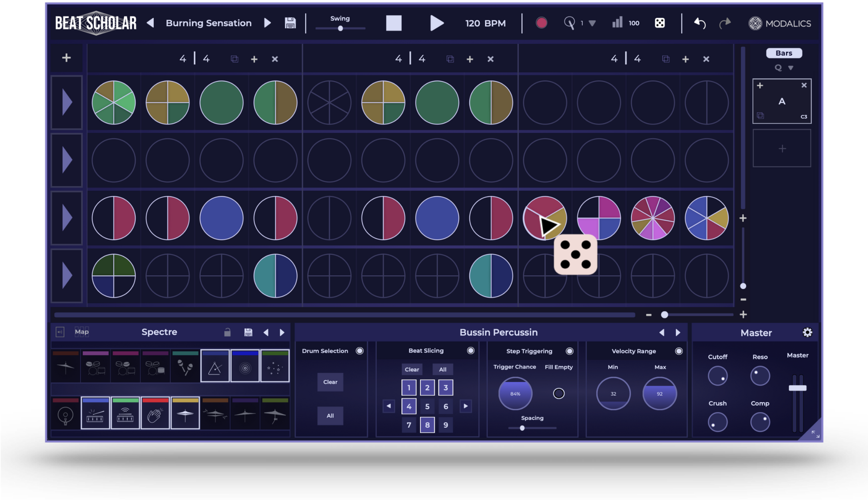This screenshot has width=868, height=500.
Task: Enable the Drum Selection radio toggle
Action: click(x=360, y=351)
